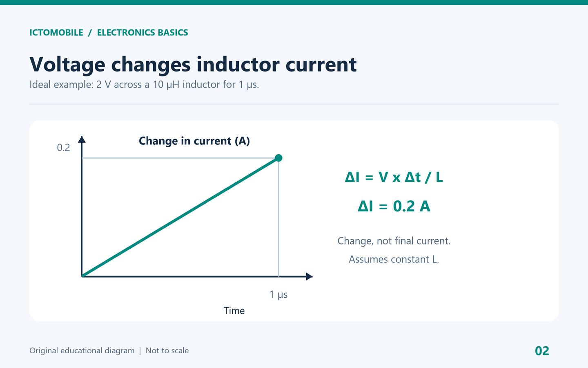Click the green current ramp line
The height and width of the screenshot is (368, 588).
pos(180,217)
